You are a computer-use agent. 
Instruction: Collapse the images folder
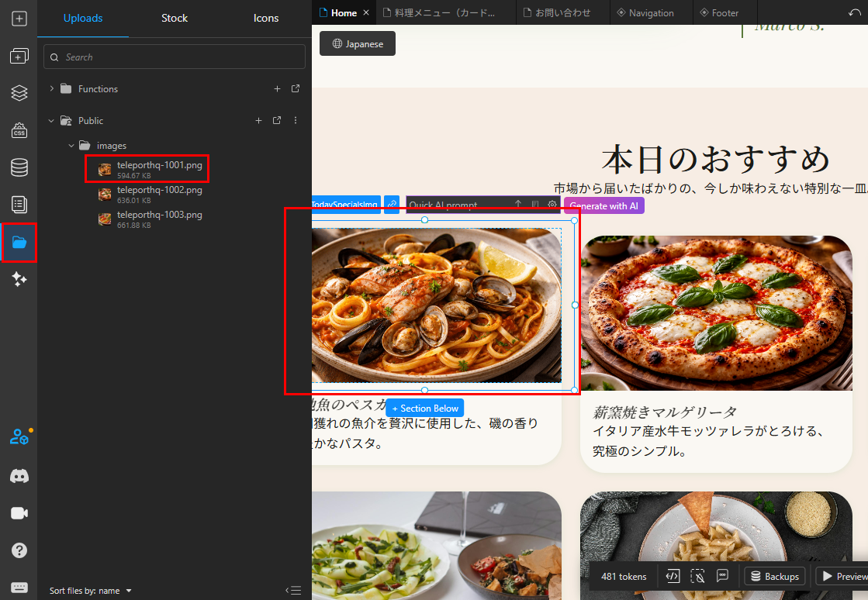(71, 146)
